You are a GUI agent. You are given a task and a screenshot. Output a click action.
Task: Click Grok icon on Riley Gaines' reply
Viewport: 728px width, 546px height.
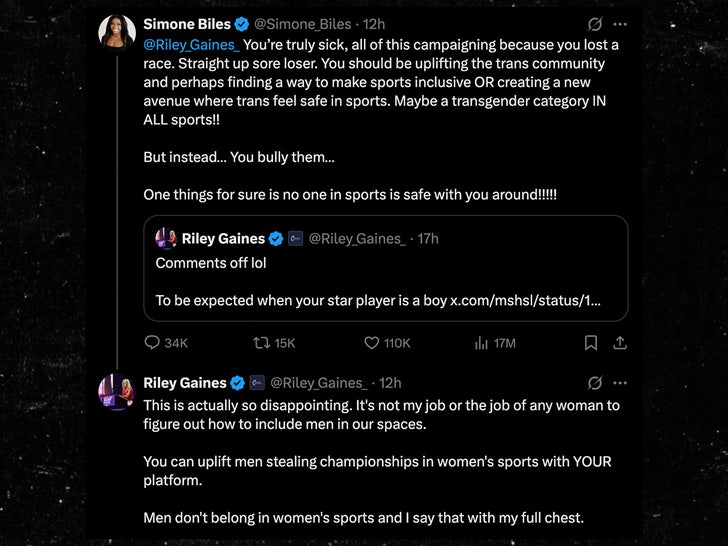click(x=594, y=383)
